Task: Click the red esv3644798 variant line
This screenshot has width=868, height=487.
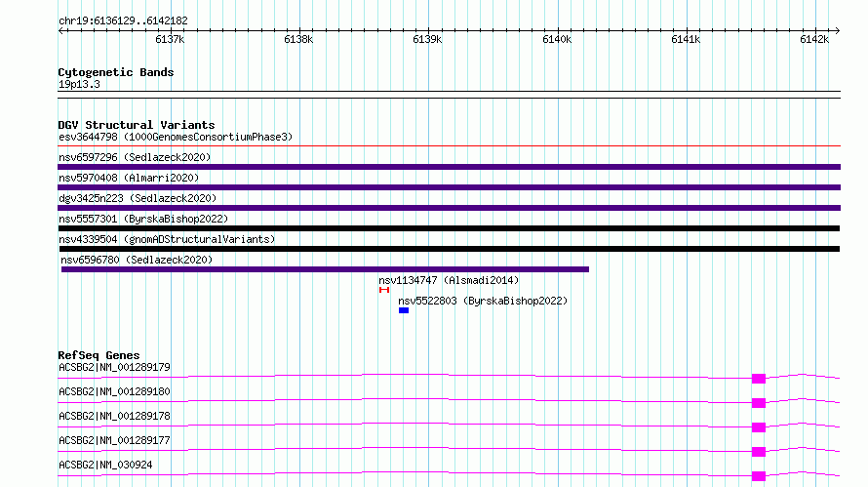Action: [449, 146]
